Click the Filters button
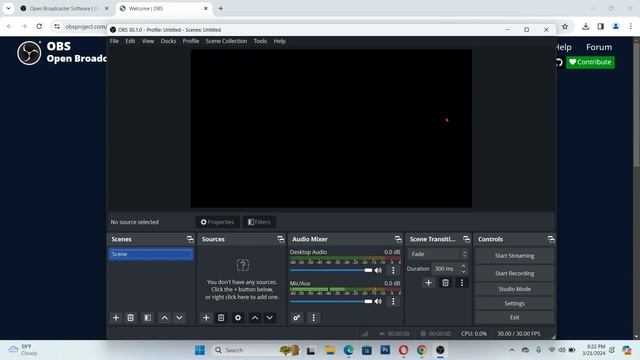The width and height of the screenshot is (640, 360). [x=259, y=222]
